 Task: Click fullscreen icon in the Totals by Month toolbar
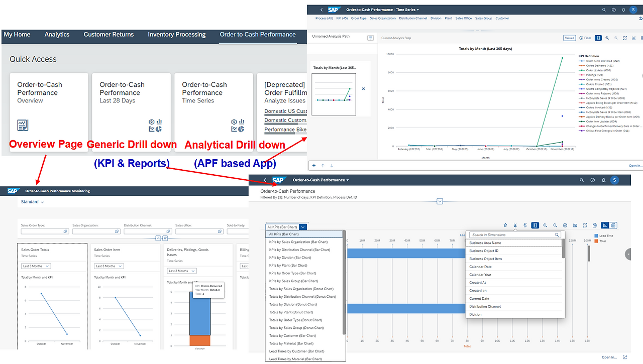pyautogui.click(x=625, y=38)
